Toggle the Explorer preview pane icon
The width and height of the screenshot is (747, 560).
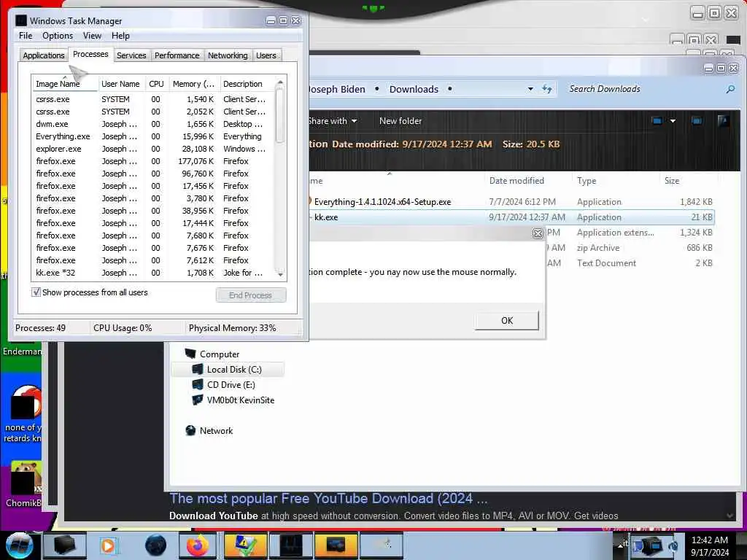(697, 121)
